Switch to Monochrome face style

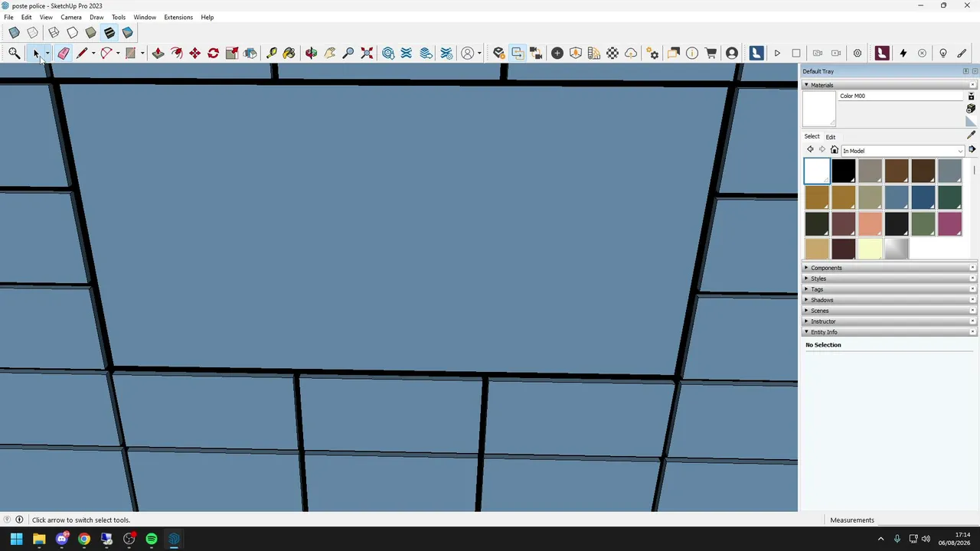tap(128, 33)
